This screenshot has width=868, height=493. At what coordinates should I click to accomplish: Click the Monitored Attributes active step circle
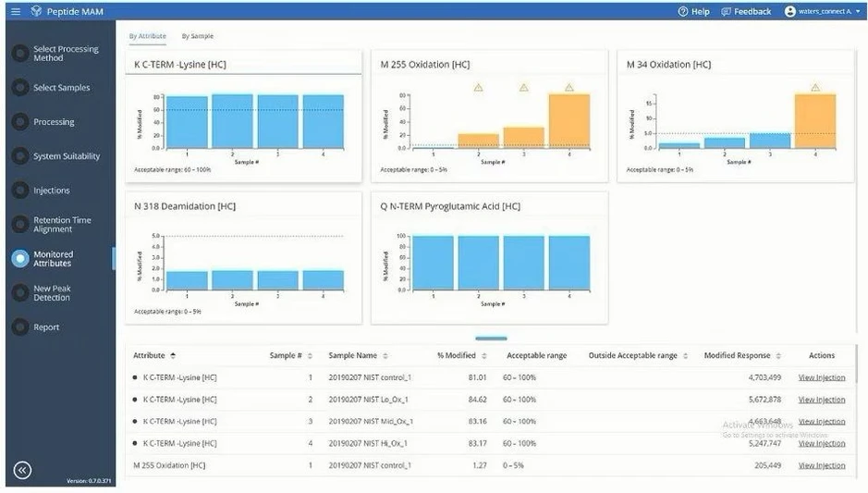pyautogui.click(x=20, y=259)
